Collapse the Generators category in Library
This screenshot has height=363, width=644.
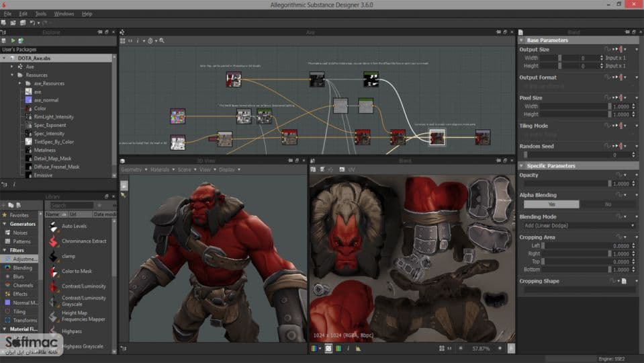coord(5,224)
